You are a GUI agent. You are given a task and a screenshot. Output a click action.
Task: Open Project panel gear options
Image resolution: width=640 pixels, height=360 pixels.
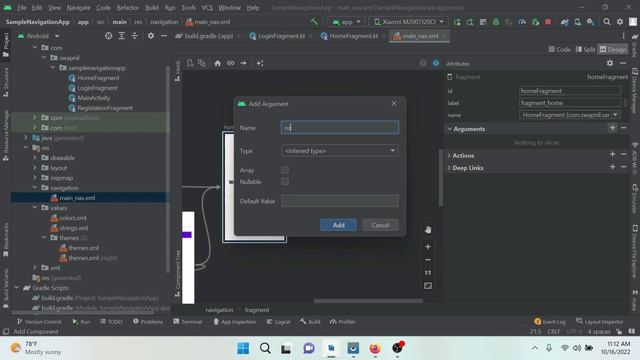[151, 36]
